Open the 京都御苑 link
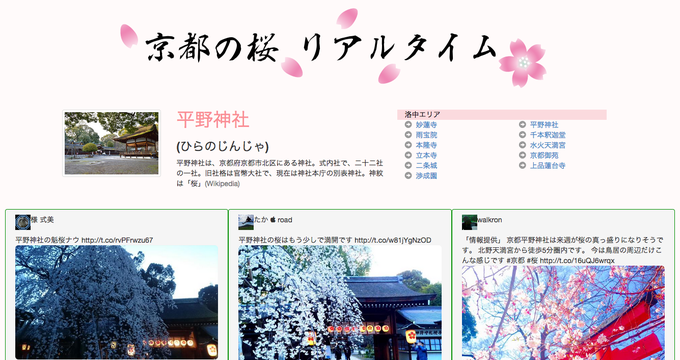Screen dimensions: 680x360 (x=544, y=155)
